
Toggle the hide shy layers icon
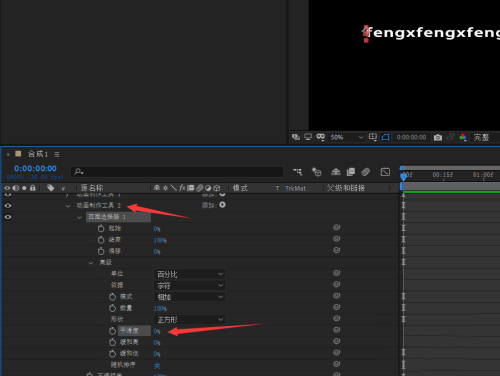pos(336,172)
